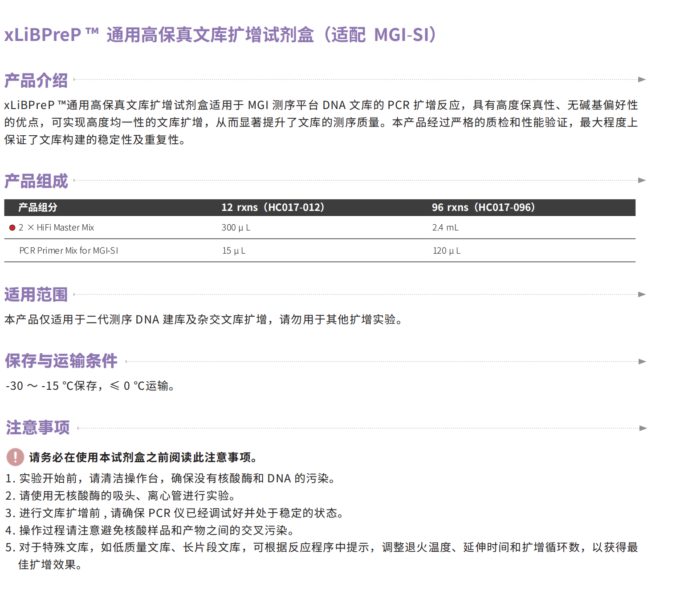Select the 注意事项 section heading

coord(38,428)
